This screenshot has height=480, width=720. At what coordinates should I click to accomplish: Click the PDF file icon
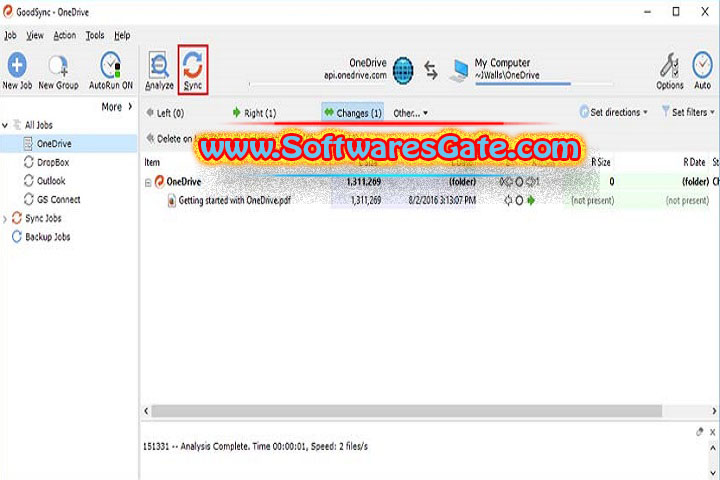pyautogui.click(x=172, y=201)
